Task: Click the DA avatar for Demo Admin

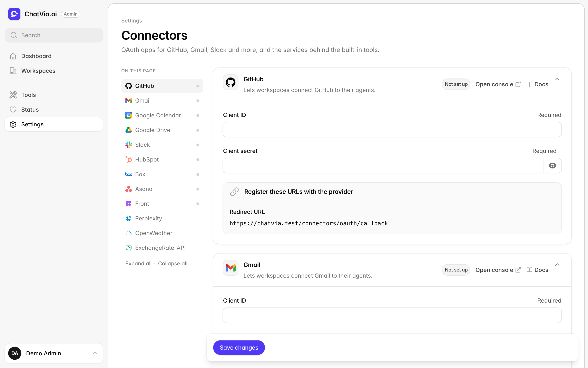Action: coord(15,353)
